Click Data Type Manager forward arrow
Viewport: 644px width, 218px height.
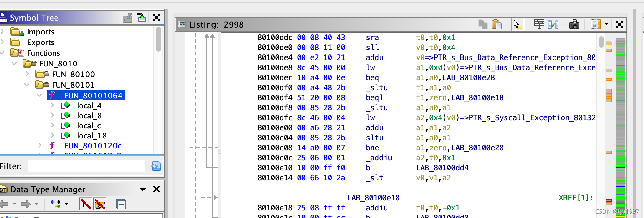(26, 204)
